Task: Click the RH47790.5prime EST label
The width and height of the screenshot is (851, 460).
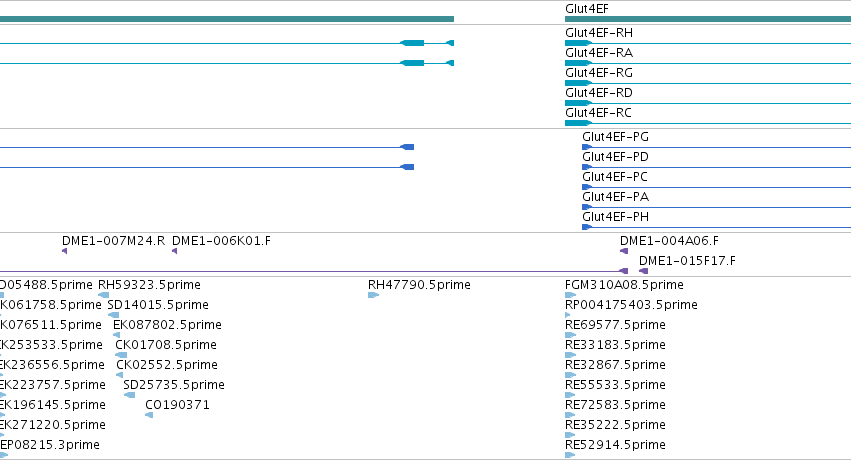Action: tap(419, 285)
